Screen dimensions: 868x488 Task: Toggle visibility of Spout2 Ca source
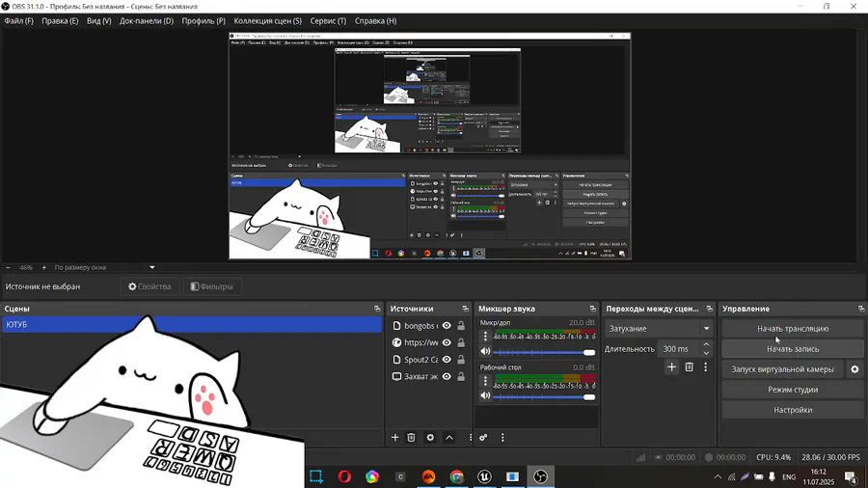(x=447, y=360)
